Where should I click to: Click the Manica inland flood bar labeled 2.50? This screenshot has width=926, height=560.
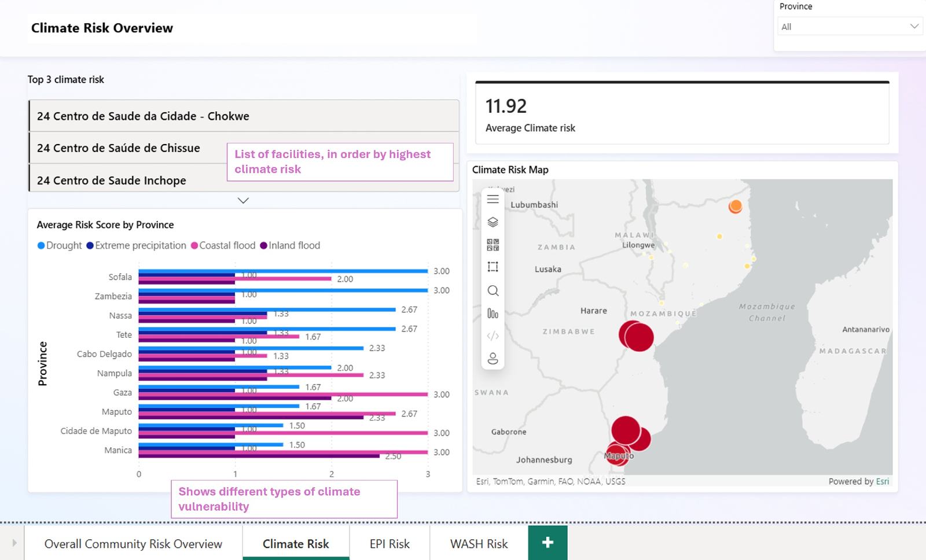point(259,456)
